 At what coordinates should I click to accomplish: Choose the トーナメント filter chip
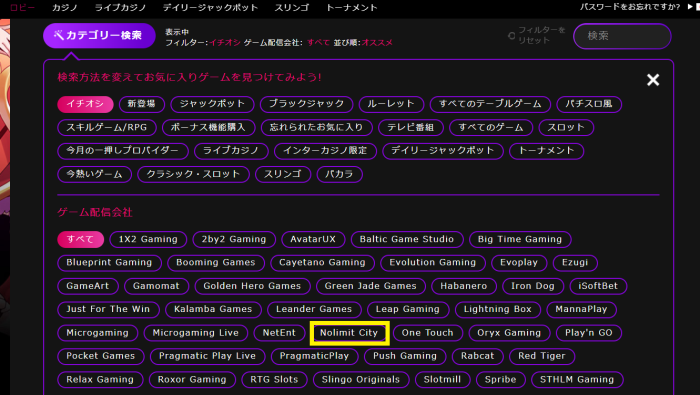pos(546,151)
